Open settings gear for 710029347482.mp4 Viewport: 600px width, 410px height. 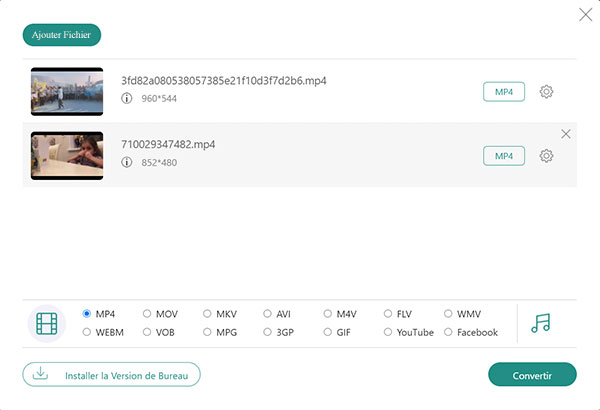tap(546, 156)
